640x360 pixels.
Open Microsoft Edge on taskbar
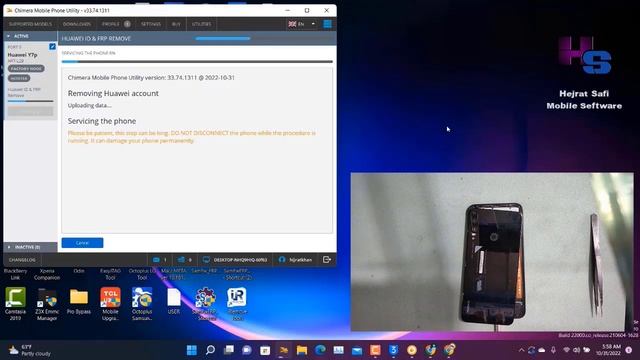(x=320, y=350)
